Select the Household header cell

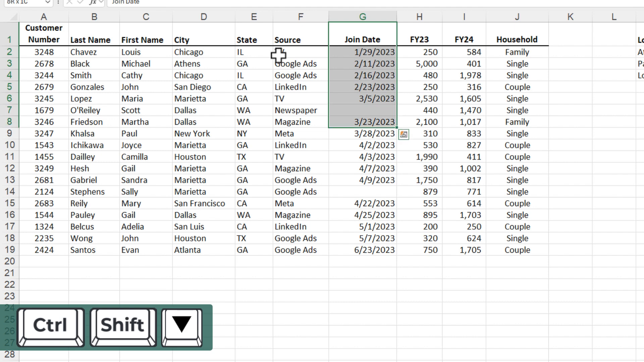[x=517, y=39]
